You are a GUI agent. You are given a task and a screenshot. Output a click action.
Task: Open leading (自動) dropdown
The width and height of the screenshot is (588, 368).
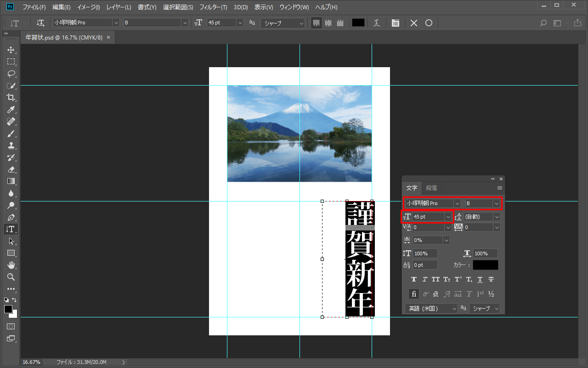click(497, 216)
